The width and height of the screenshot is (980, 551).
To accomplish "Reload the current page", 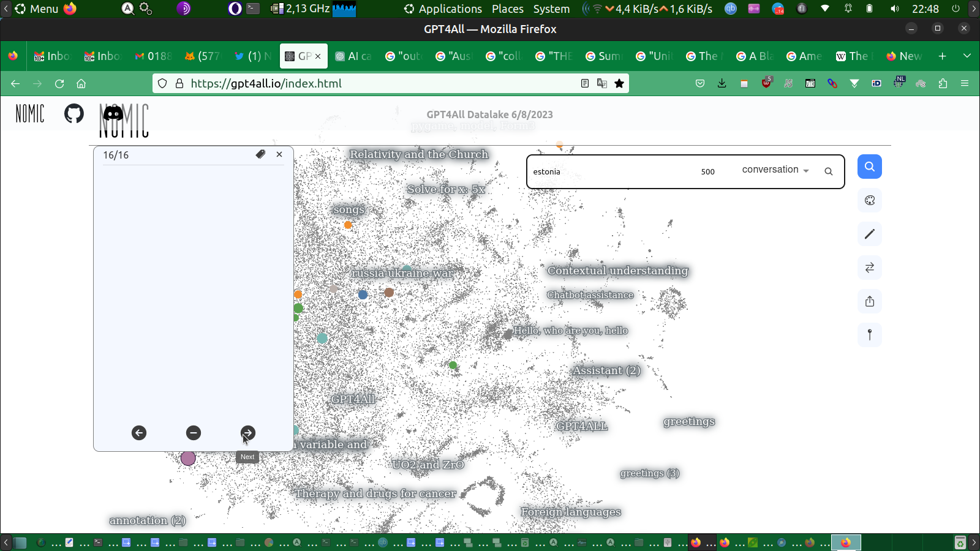I will click(x=59, y=83).
